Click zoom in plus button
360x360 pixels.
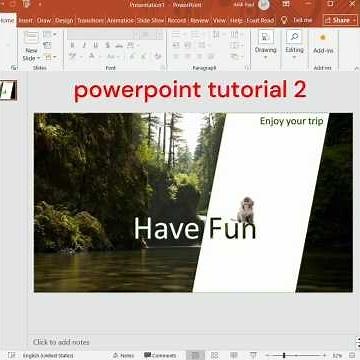click(324, 355)
